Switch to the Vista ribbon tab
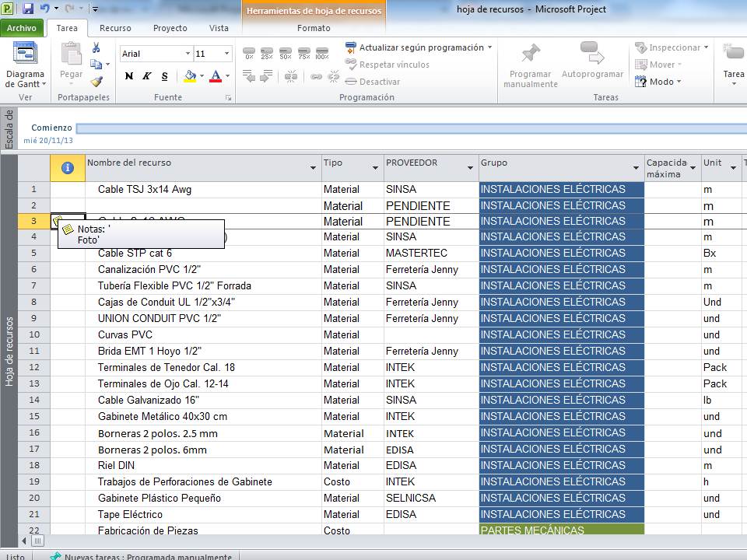The width and height of the screenshot is (747, 560). point(219,28)
